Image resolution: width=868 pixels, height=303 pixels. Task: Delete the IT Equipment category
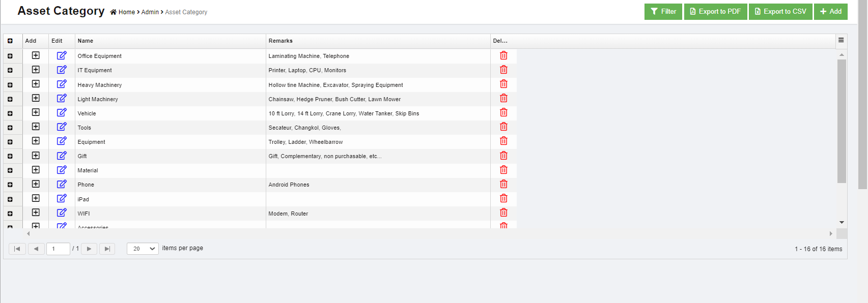pos(503,70)
